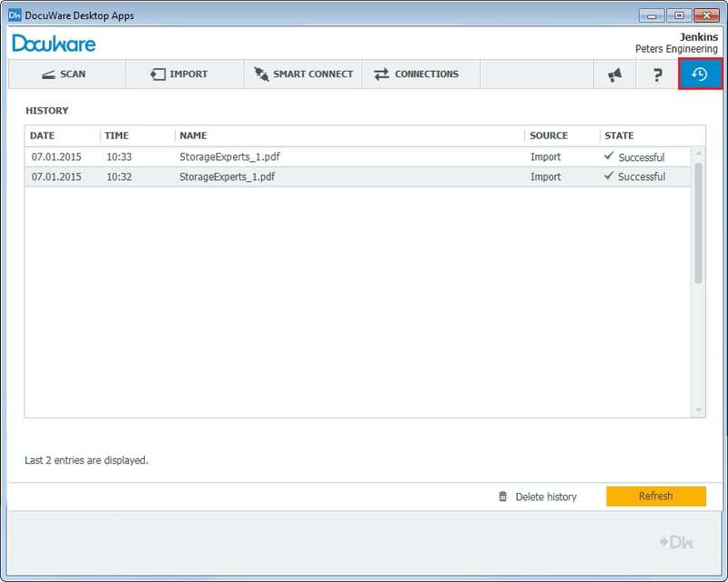Image resolution: width=728 pixels, height=582 pixels.
Task: Click the State column header
Action: 619,135
